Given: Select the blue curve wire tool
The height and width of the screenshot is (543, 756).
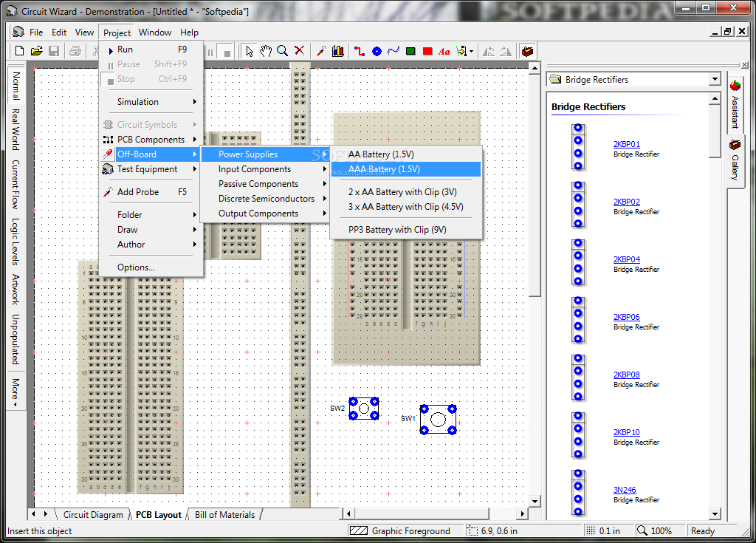Looking at the screenshot, I should 394,51.
